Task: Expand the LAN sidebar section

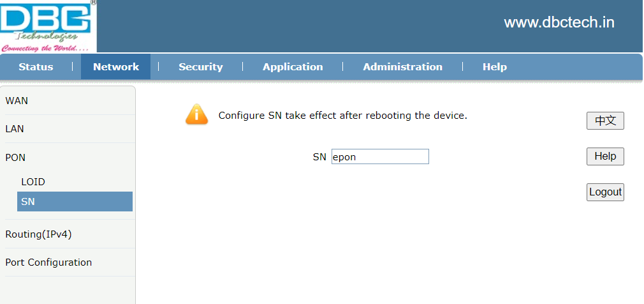Action: [15, 129]
